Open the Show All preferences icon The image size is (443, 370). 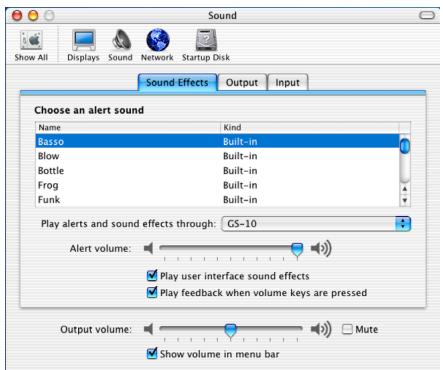click(x=31, y=46)
